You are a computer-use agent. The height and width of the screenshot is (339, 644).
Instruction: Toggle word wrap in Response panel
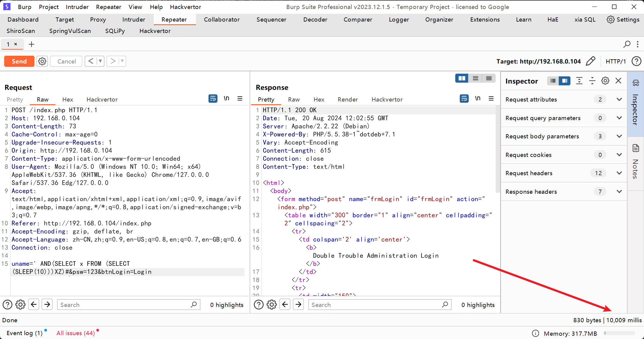pos(464,99)
